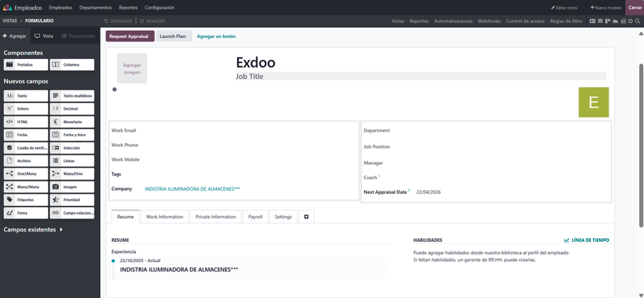
Task: Switch to list view icon
Action: pyautogui.click(x=600, y=21)
